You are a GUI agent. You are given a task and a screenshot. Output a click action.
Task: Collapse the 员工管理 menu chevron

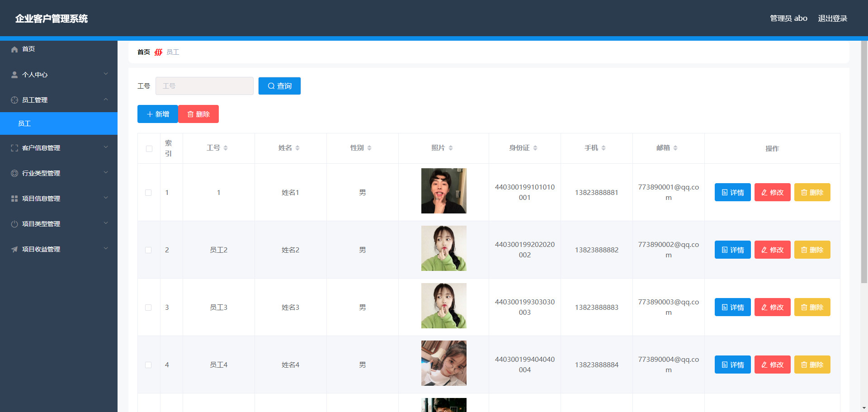[x=106, y=99]
